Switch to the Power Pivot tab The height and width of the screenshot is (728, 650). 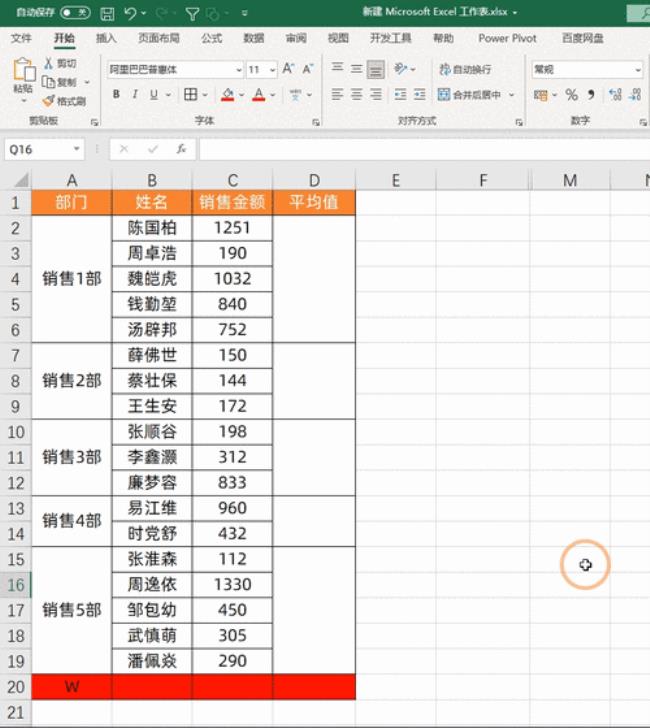click(x=507, y=38)
